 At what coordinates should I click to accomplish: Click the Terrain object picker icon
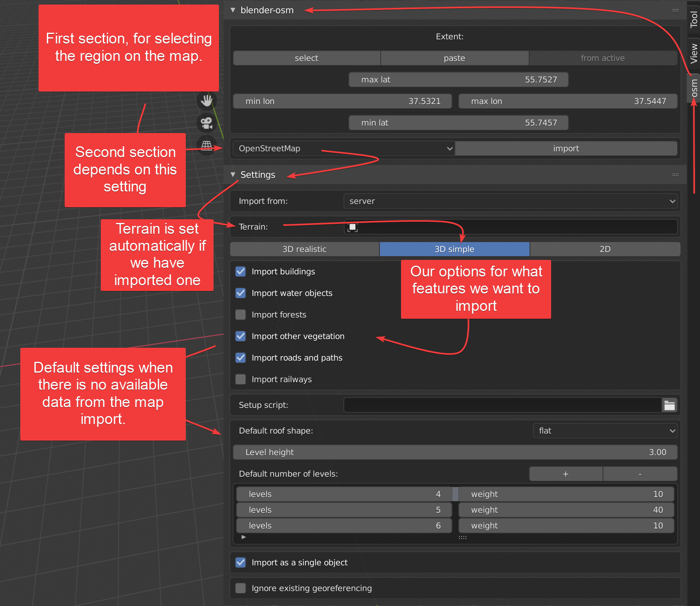(352, 227)
